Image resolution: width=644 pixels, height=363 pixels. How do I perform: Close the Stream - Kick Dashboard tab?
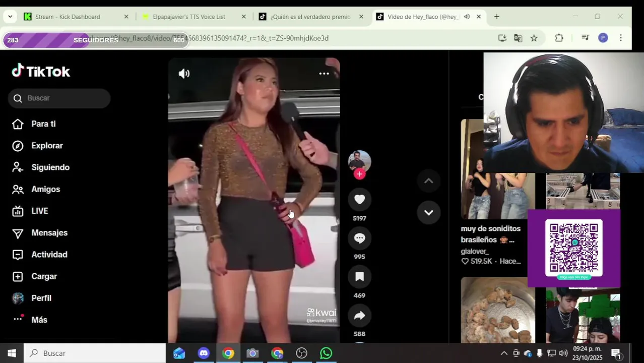tap(126, 17)
